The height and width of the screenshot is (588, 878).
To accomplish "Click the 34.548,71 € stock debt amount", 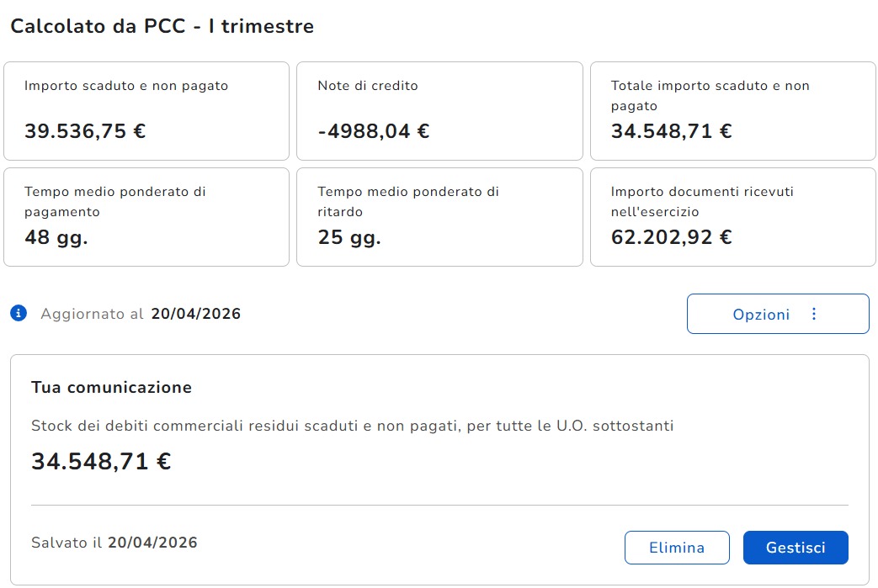I will (101, 462).
